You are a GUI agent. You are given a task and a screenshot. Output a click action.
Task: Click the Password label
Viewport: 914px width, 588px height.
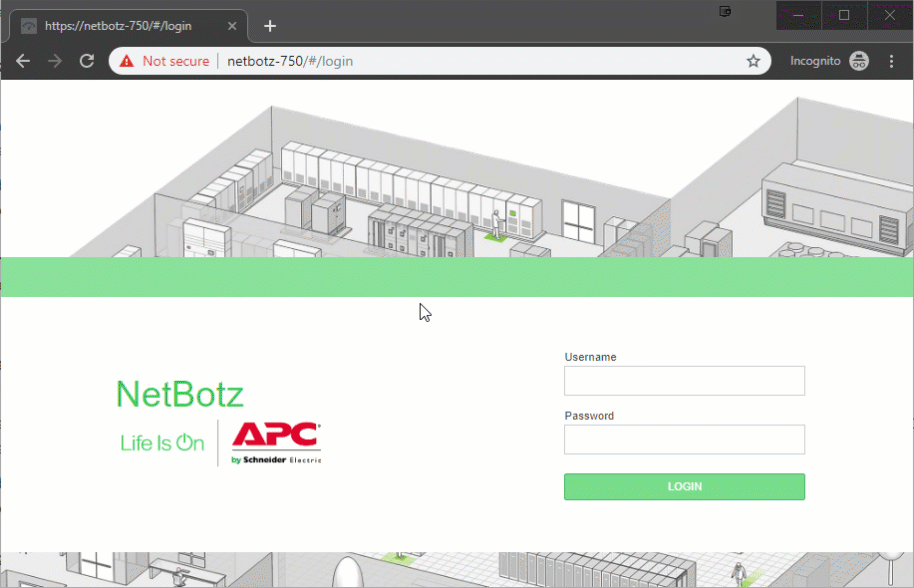[589, 416]
